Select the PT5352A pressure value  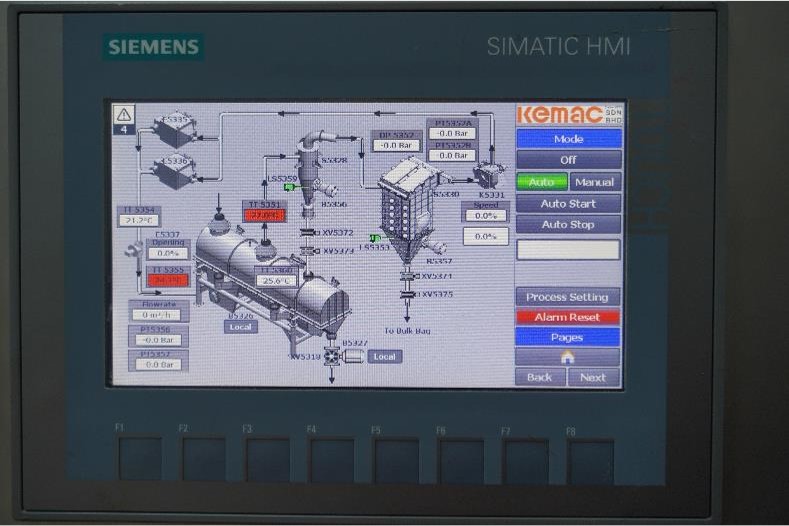(453, 133)
